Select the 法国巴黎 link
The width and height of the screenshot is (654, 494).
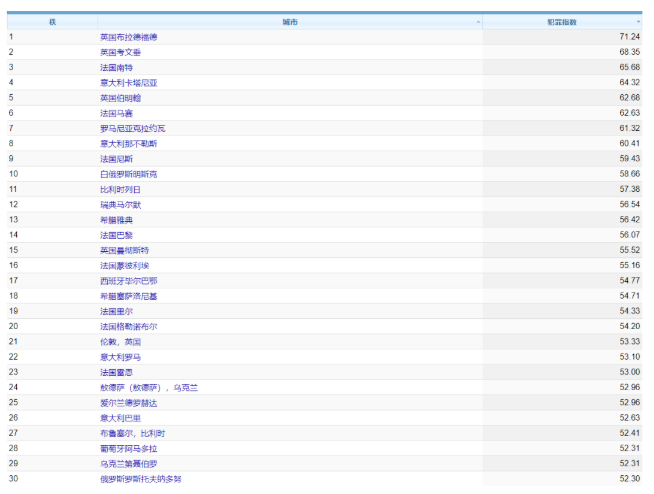coord(116,235)
